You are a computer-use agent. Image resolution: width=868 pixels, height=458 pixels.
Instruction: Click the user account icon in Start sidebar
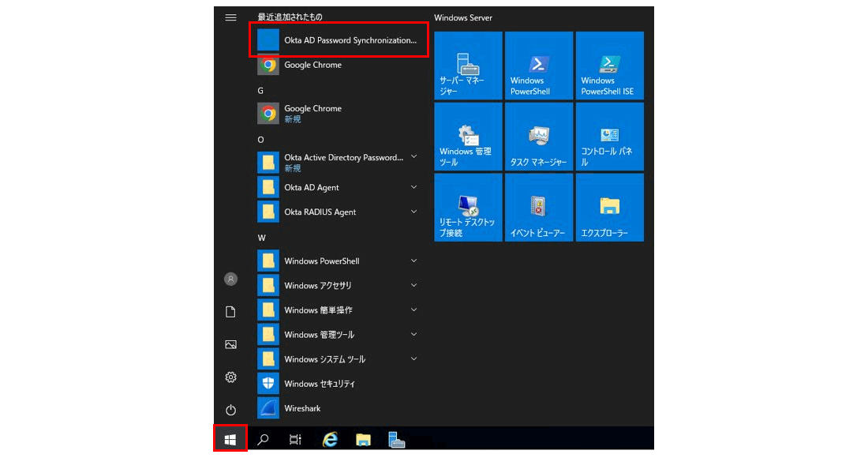coord(231,279)
